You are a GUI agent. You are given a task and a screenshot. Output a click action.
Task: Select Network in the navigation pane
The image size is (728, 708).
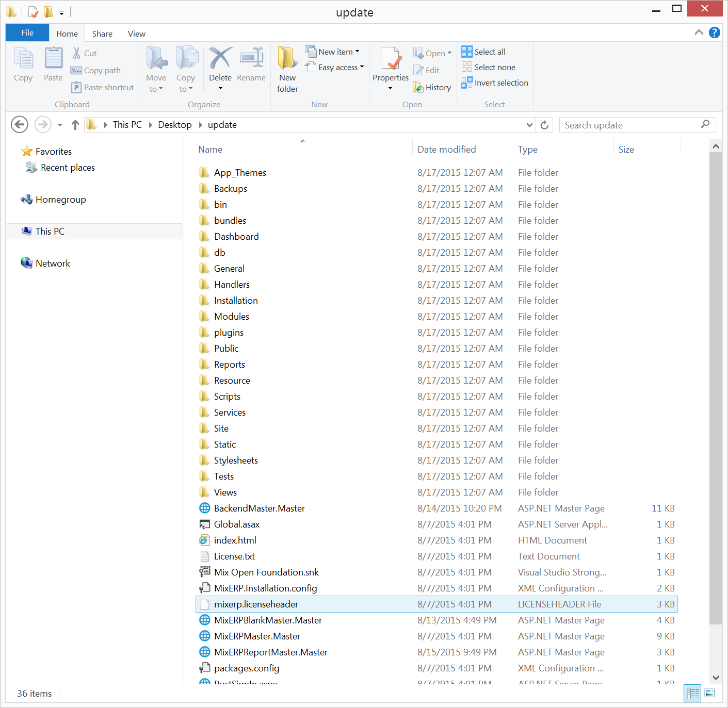[53, 264]
